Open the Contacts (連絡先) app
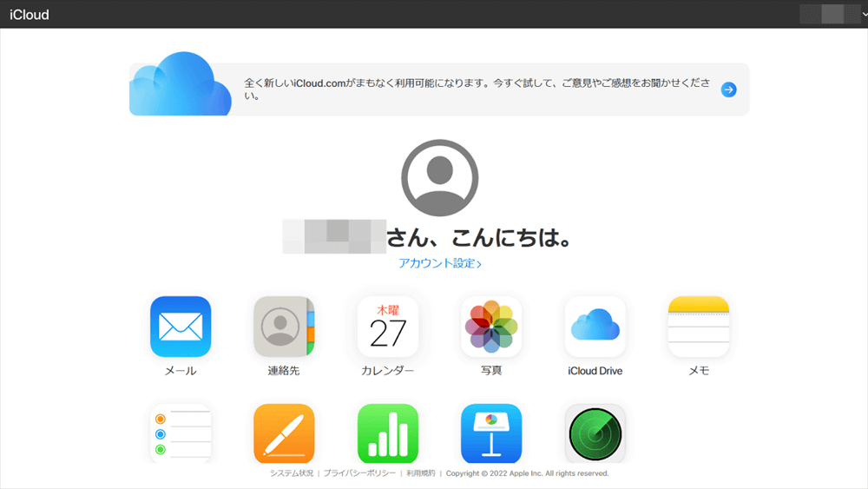Viewport: 868px width, 489px height. (284, 327)
